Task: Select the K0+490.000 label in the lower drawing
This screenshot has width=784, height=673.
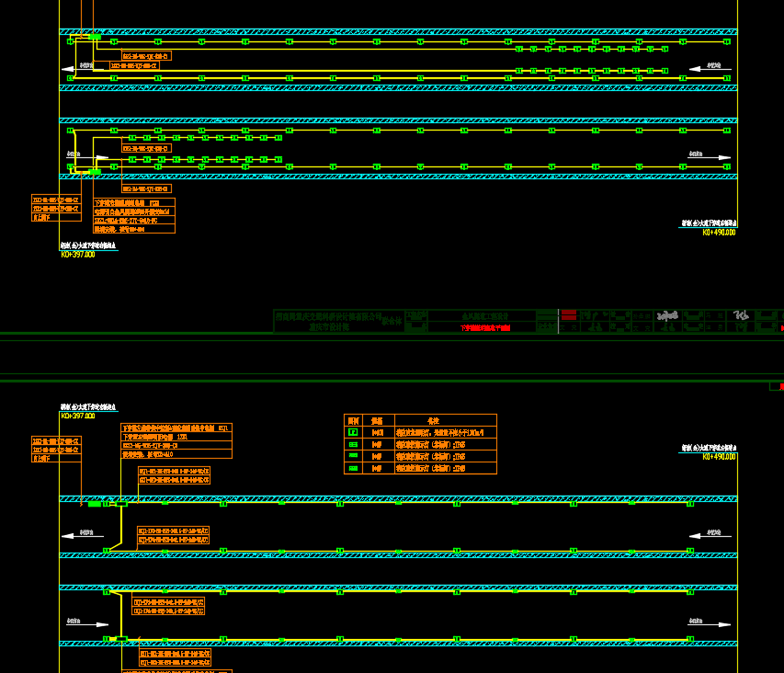Action: click(719, 456)
